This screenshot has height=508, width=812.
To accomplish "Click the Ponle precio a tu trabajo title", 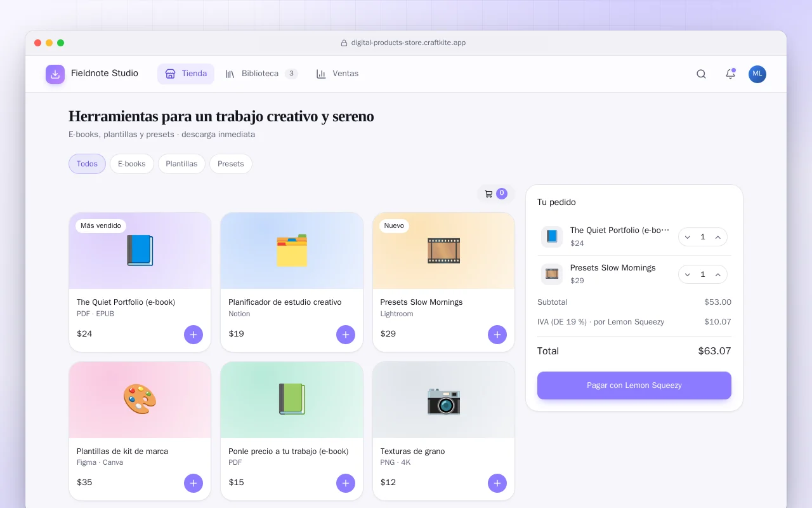I will tap(289, 451).
